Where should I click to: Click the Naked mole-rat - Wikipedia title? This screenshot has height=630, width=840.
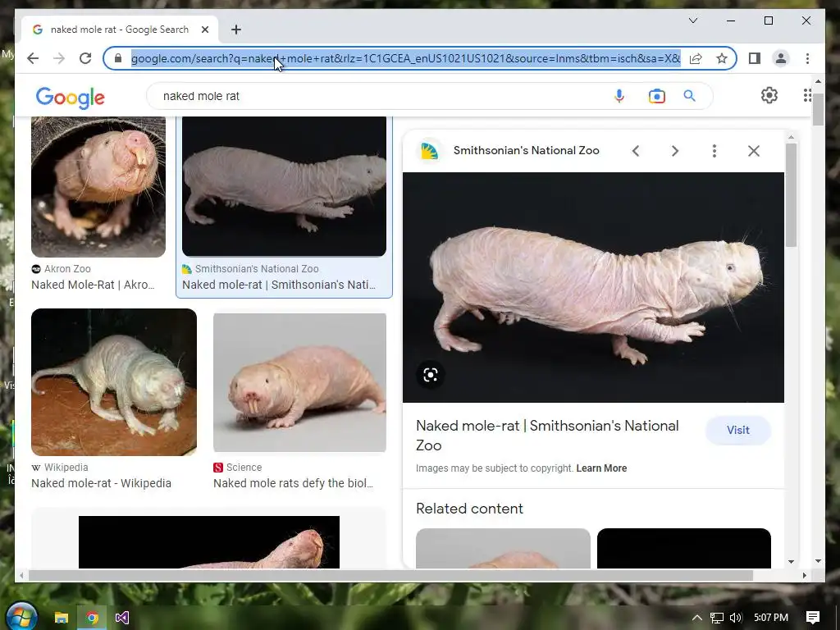point(101,483)
